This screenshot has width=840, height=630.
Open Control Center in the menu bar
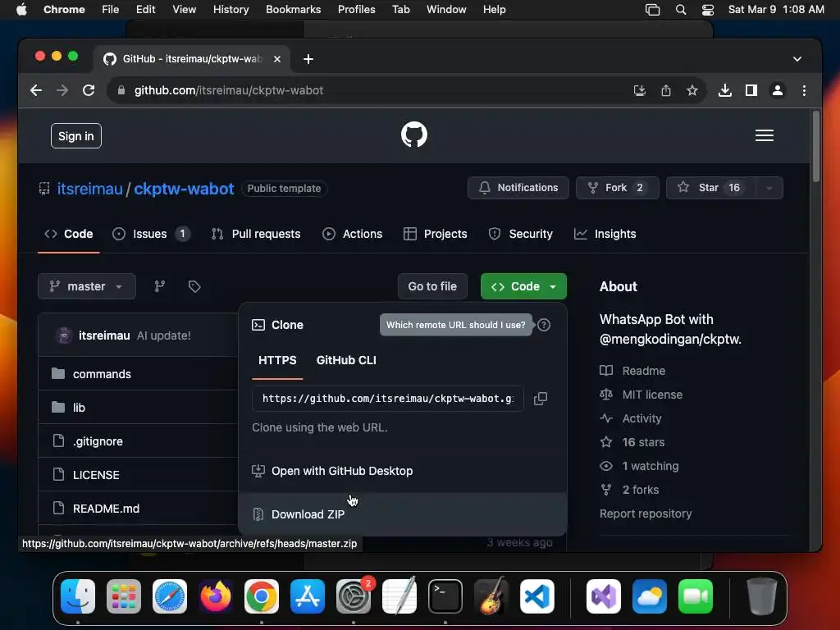[708, 10]
